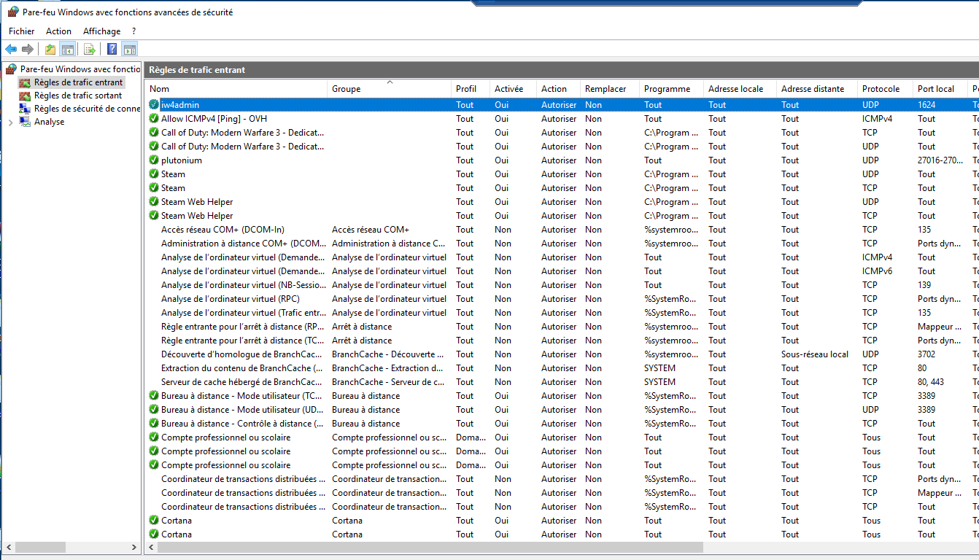
Task: Expand the Analyse tree node arrow
Action: pos(10,122)
